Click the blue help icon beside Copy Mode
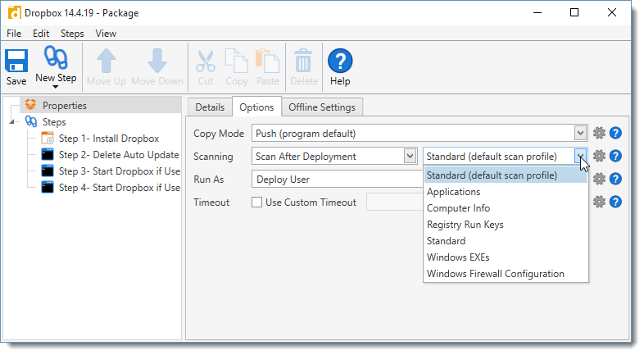Viewport: 644px width, 355px height. [616, 133]
